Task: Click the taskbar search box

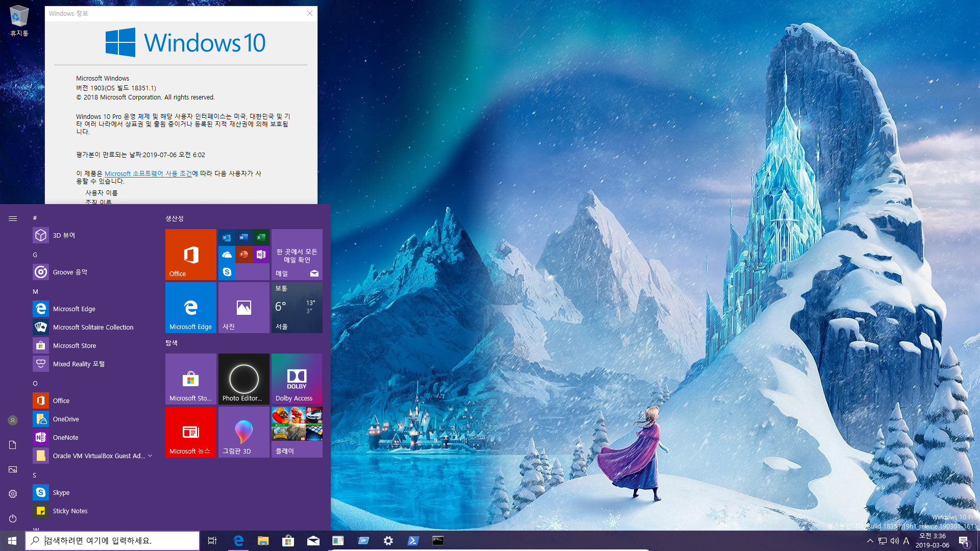Action: pyautogui.click(x=112, y=541)
